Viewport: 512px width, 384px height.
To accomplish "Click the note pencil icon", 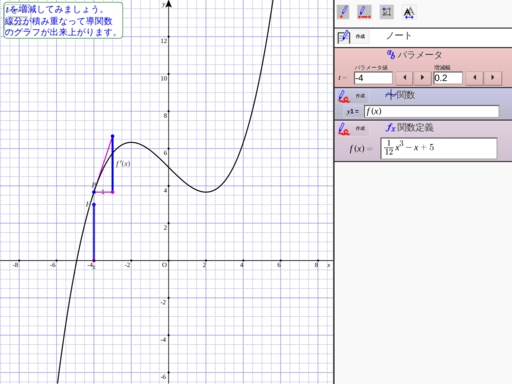I will 344,37.
